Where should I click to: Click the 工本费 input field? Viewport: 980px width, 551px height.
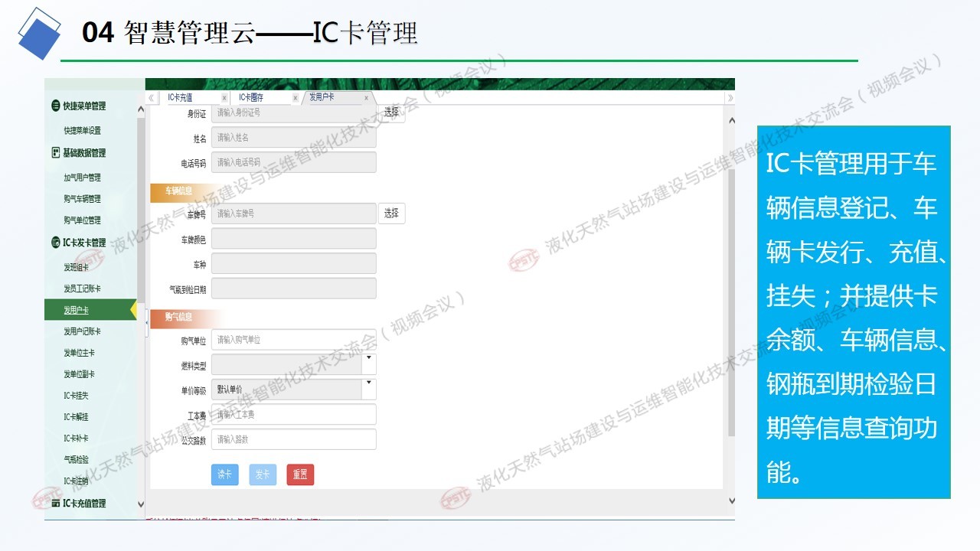(x=293, y=414)
